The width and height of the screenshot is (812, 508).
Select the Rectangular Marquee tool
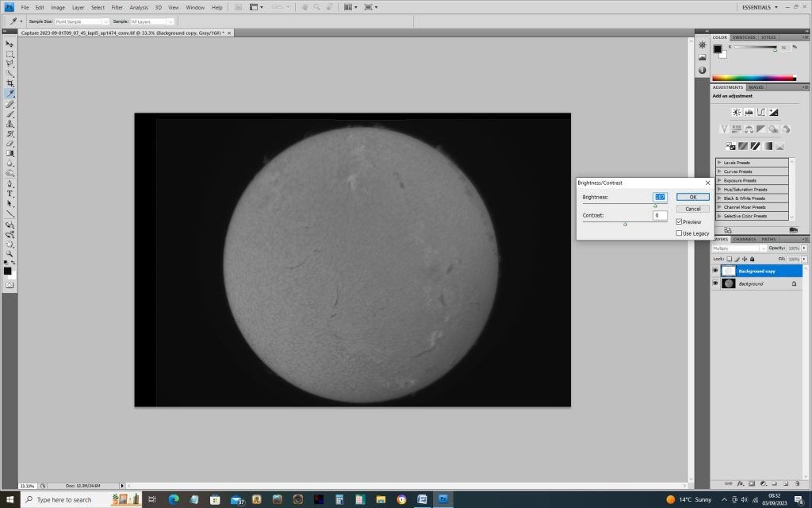click(10, 54)
